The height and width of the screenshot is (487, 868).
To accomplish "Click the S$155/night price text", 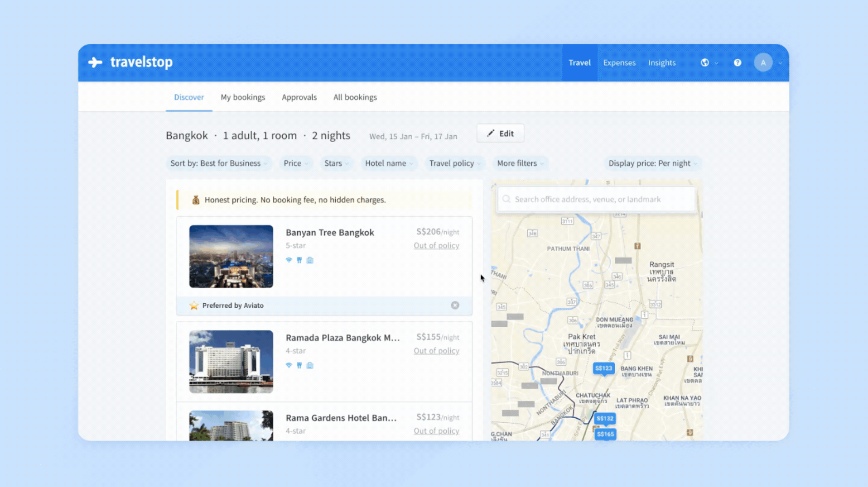I will (438, 337).
